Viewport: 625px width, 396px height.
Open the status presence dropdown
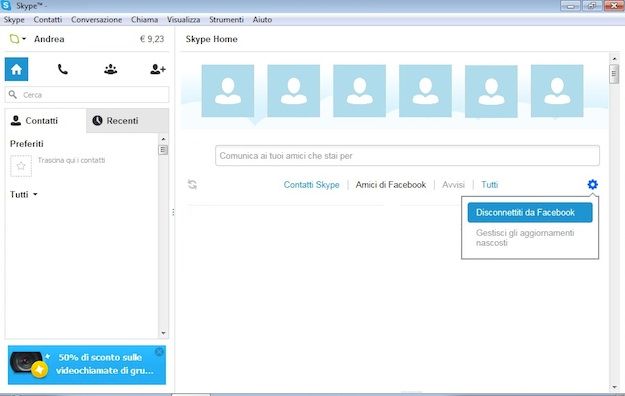click(x=18, y=39)
